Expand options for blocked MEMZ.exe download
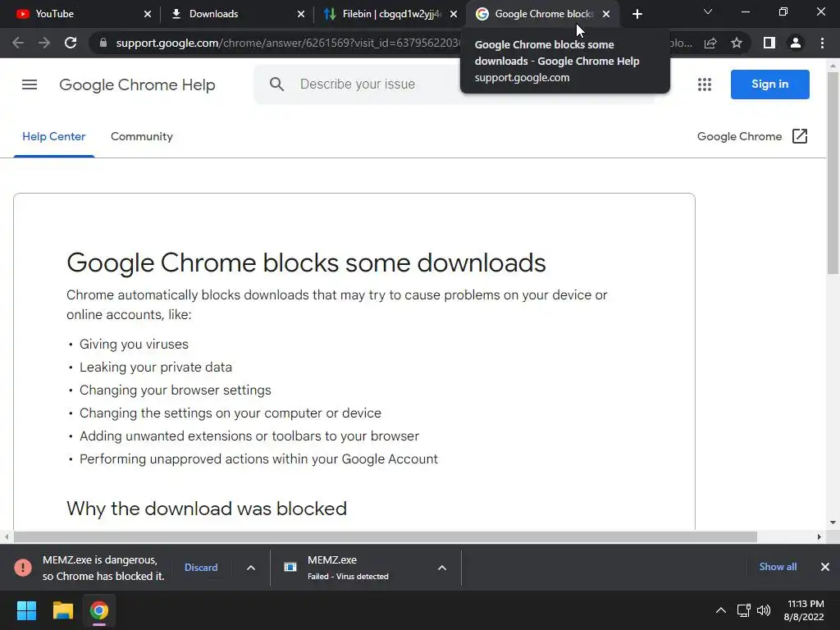840x630 pixels. tap(251, 568)
